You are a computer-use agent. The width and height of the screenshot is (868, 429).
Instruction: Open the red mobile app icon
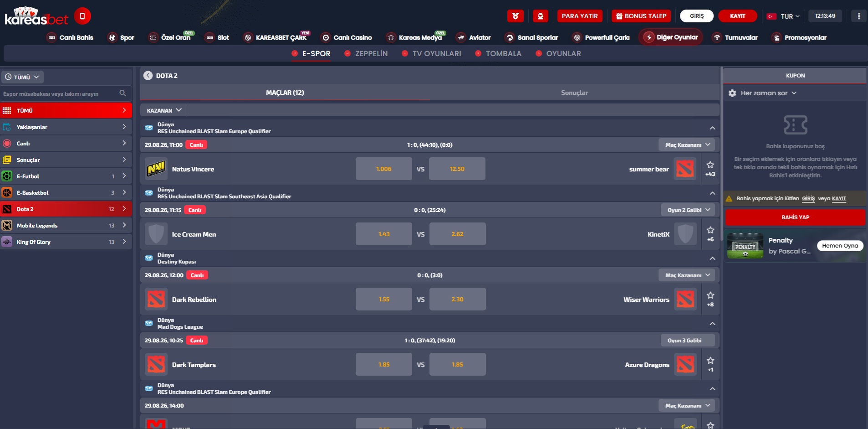pos(82,16)
